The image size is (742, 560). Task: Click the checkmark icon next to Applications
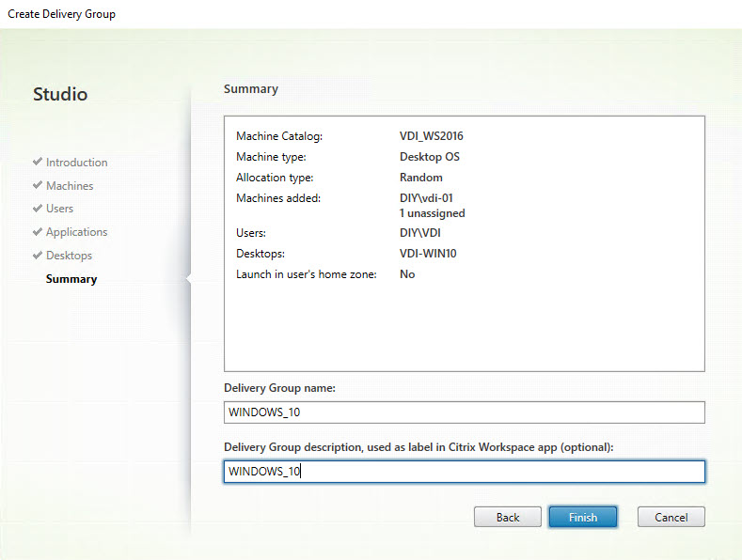tap(38, 232)
